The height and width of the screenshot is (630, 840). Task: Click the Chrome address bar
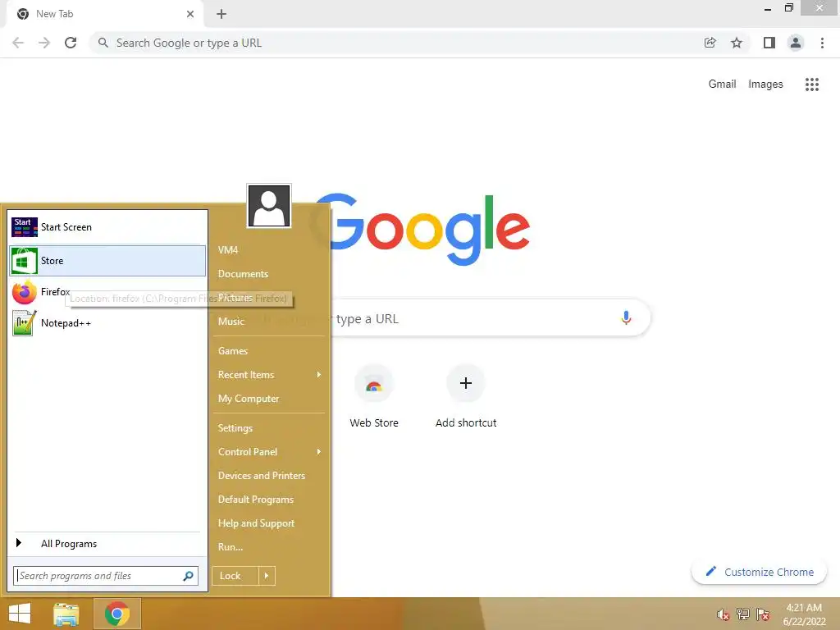point(396,43)
